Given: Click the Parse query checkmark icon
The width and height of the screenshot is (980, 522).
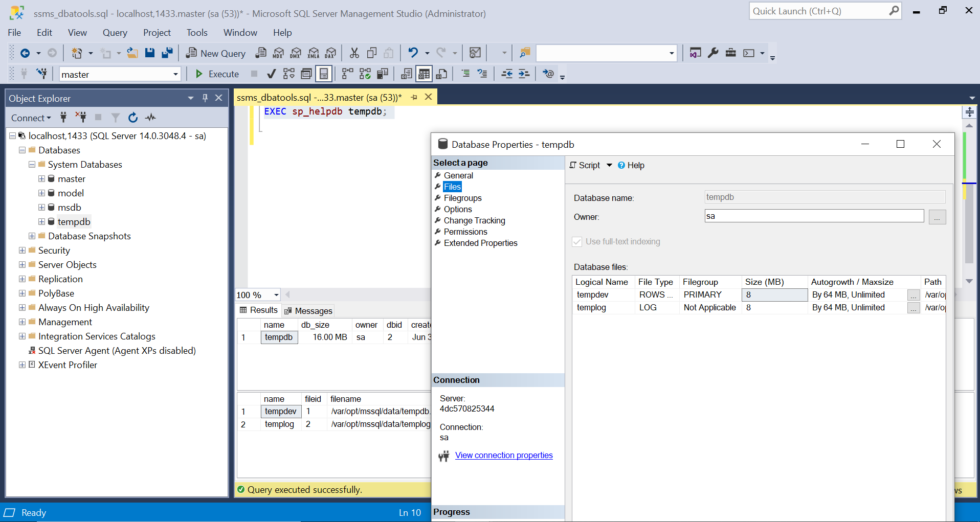Looking at the screenshot, I should pos(271,74).
